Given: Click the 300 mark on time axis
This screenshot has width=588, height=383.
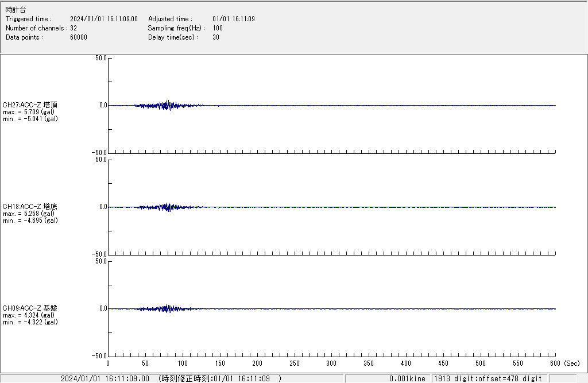Looking at the screenshot, I should 331,363.
